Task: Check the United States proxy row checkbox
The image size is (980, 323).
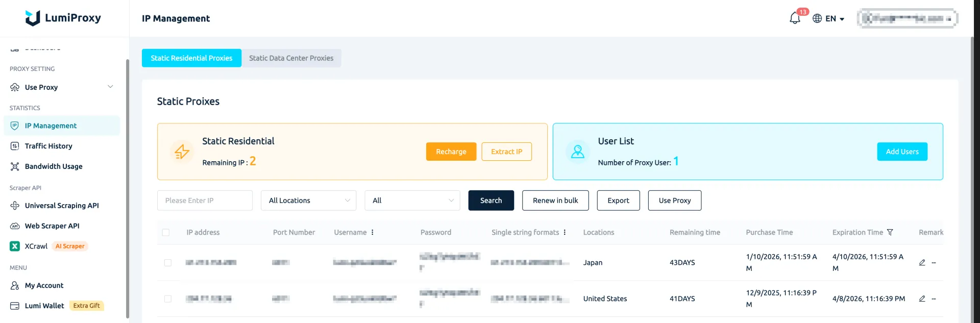Action: pyautogui.click(x=167, y=299)
